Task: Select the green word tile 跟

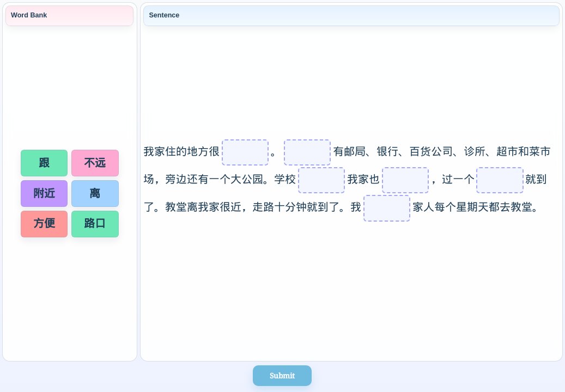Action: click(44, 163)
